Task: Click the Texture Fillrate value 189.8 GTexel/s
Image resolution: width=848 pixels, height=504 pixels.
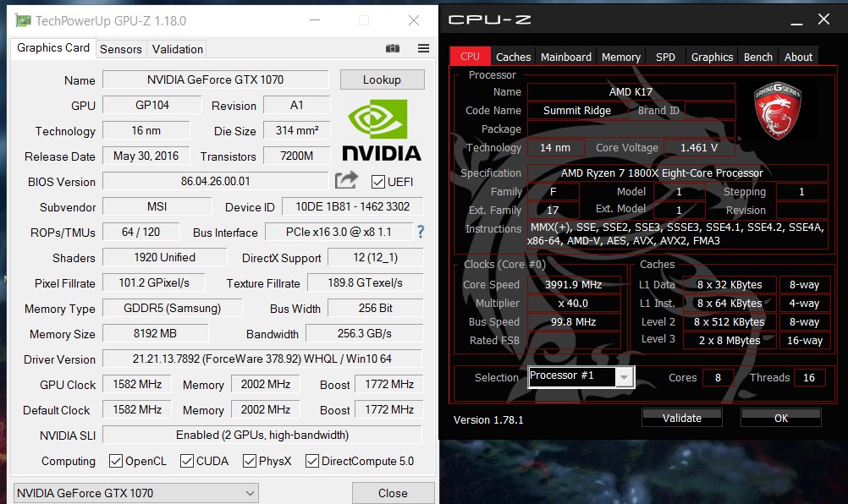Action: tap(365, 282)
